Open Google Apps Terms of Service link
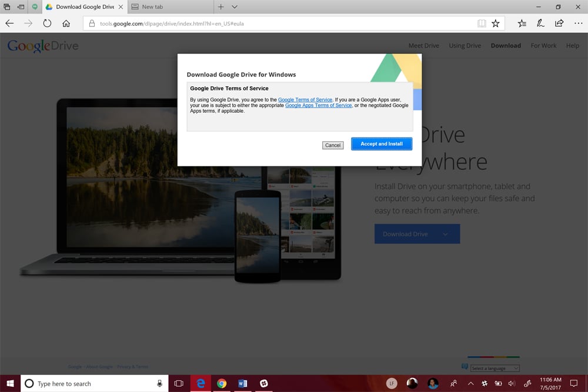588x392 pixels. tap(318, 105)
